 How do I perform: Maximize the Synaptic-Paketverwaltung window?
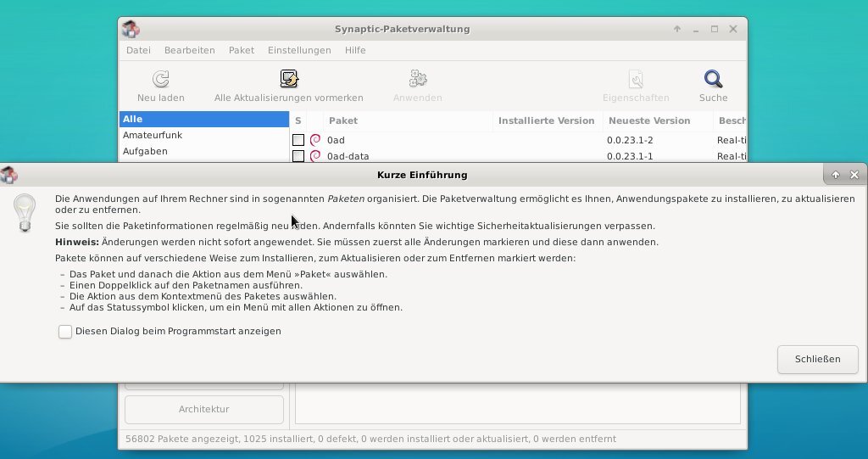[x=714, y=29]
